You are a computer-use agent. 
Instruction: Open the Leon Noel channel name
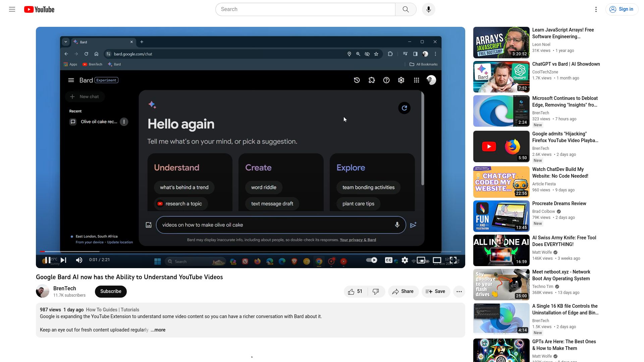(541, 45)
